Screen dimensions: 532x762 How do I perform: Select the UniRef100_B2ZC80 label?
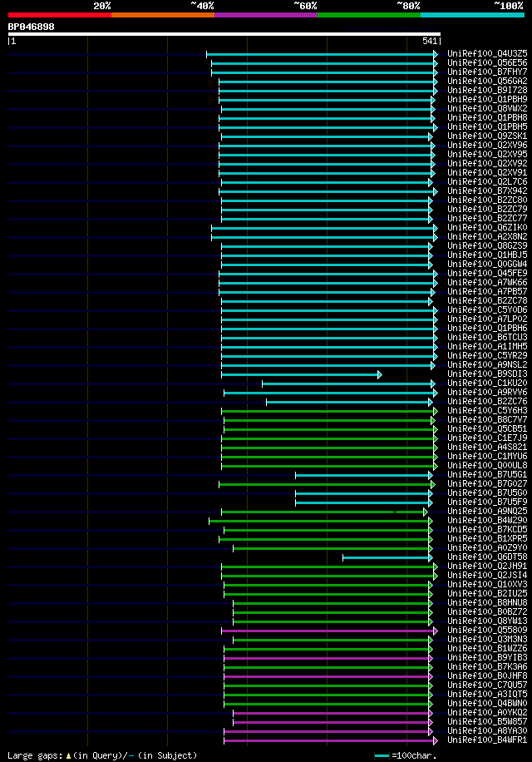tap(487, 200)
